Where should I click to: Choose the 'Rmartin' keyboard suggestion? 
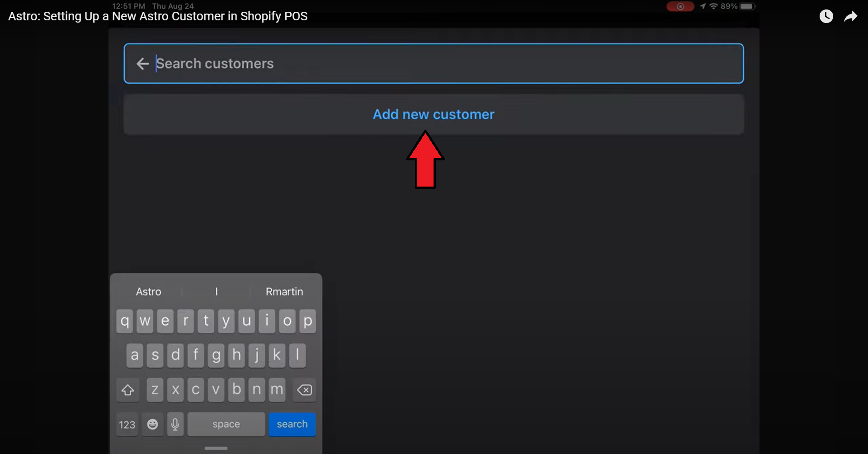(x=284, y=292)
